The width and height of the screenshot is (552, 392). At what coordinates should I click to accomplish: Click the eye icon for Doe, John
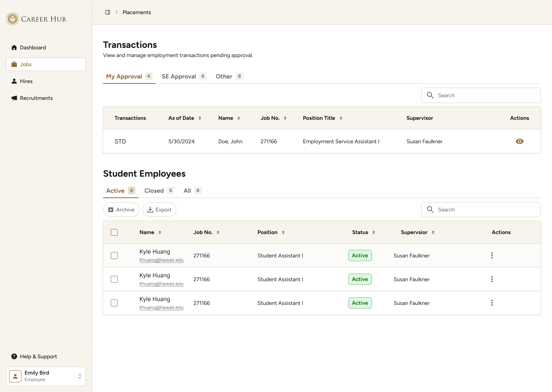tap(519, 141)
